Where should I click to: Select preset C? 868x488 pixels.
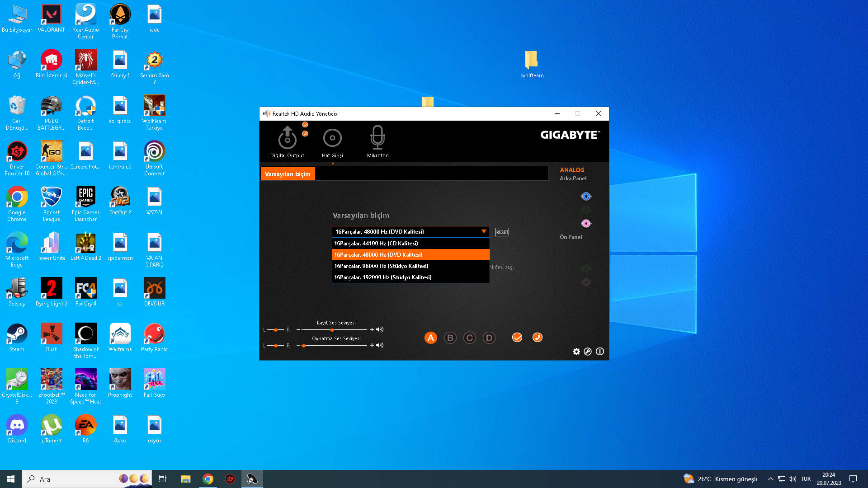470,338
